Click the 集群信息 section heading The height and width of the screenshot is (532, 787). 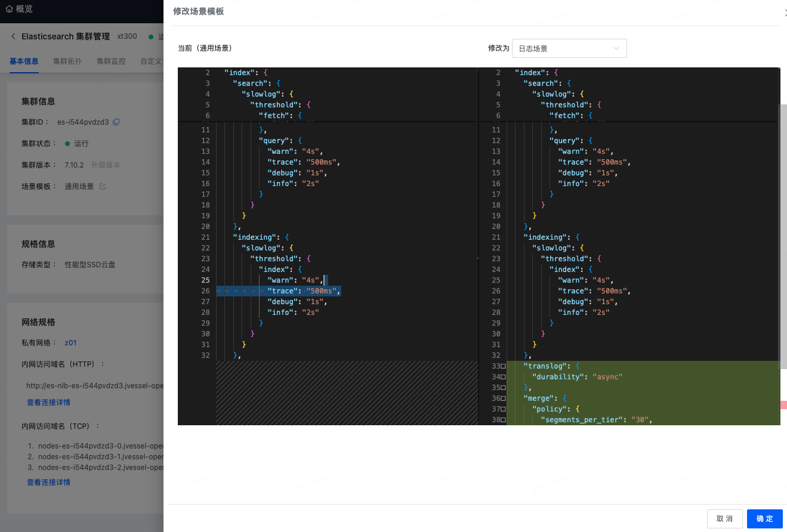click(38, 101)
